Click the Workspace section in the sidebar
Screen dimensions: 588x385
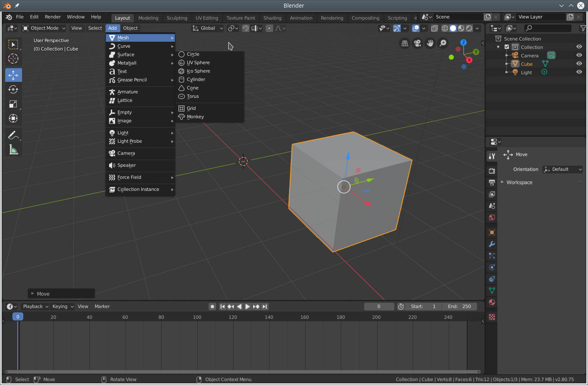[x=519, y=182]
